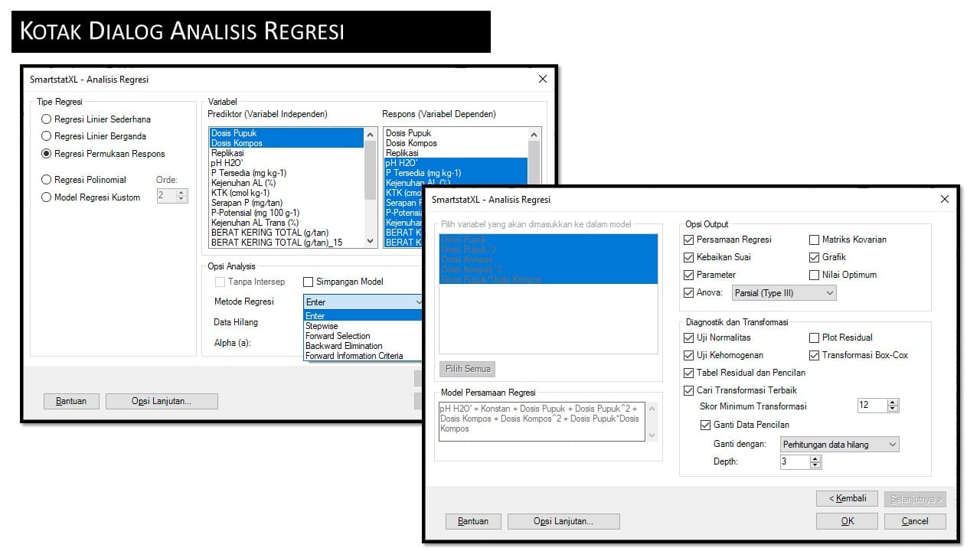Uncheck "Persamaan Regresi" output option
Image resolution: width=980 pixels, height=551 pixels.
tap(688, 240)
